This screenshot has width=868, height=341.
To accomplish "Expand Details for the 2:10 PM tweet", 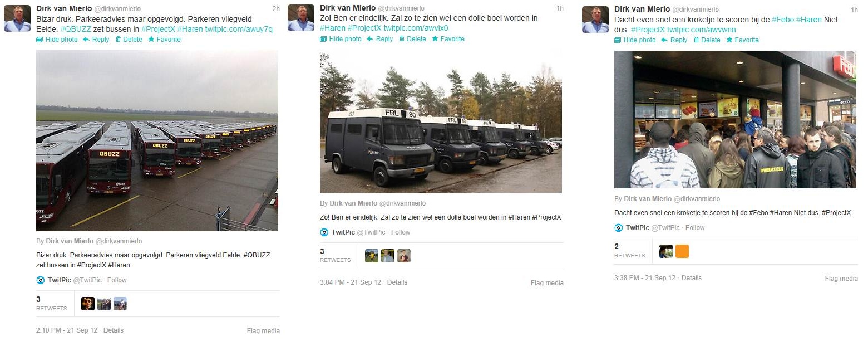I will (x=114, y=330).
